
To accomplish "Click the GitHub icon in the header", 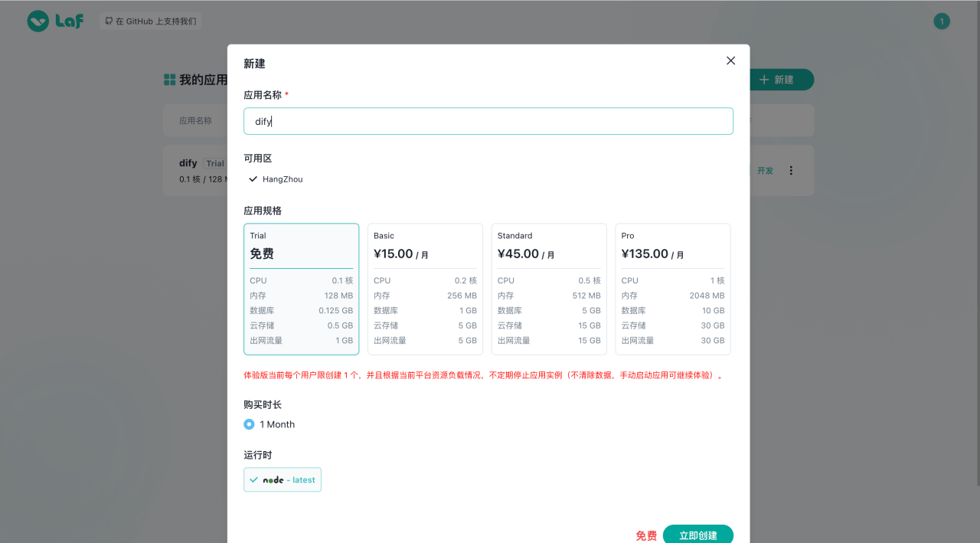I will (x=108, y=21).
